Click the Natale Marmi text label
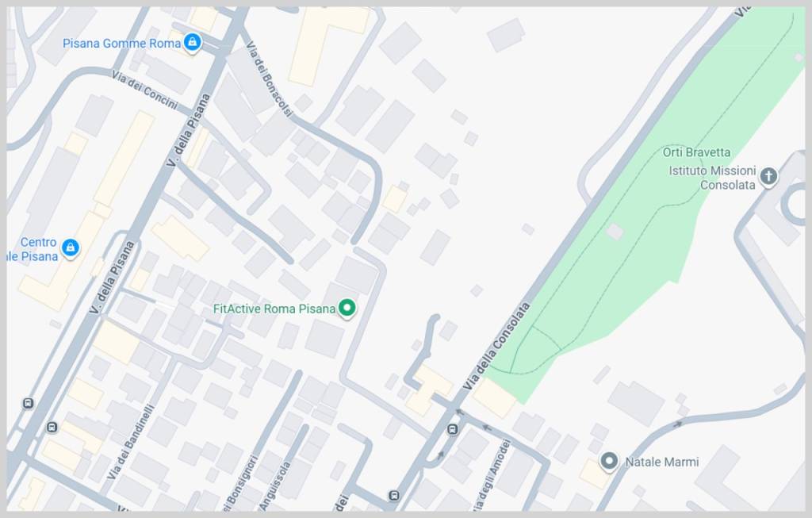812x518 pixels. click(662, 462)
